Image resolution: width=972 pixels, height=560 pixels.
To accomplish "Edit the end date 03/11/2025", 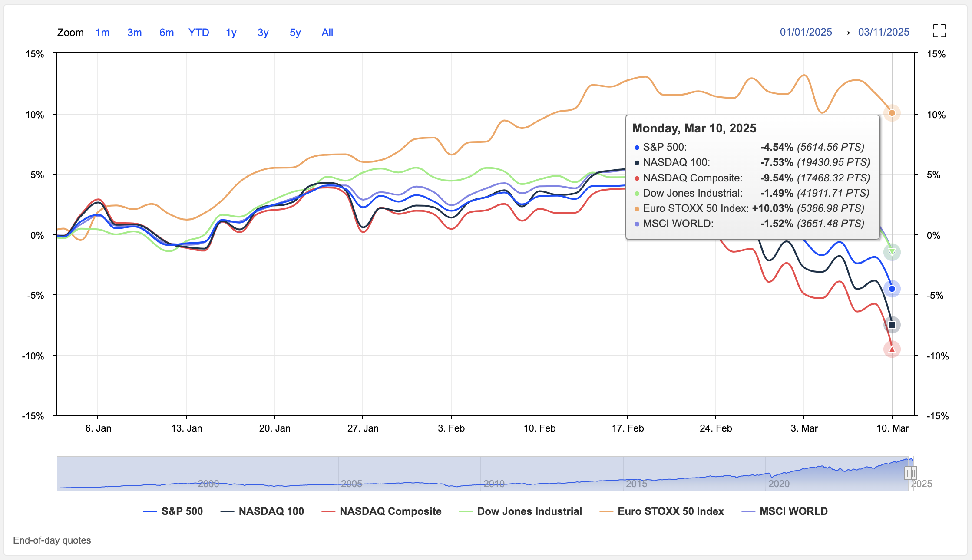I will point(884,32).
